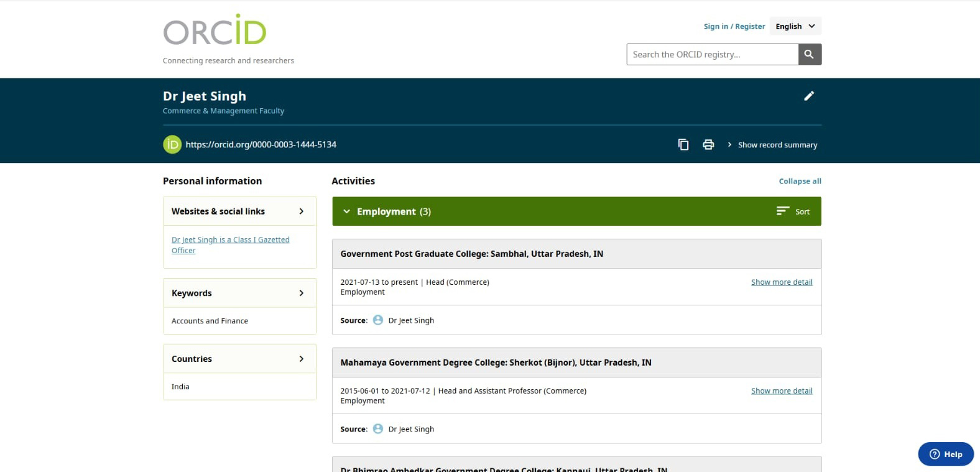This screenshot has width=980, height=472.
Task: Show more detail for Mahamaya college
Action: click(781, 391)
